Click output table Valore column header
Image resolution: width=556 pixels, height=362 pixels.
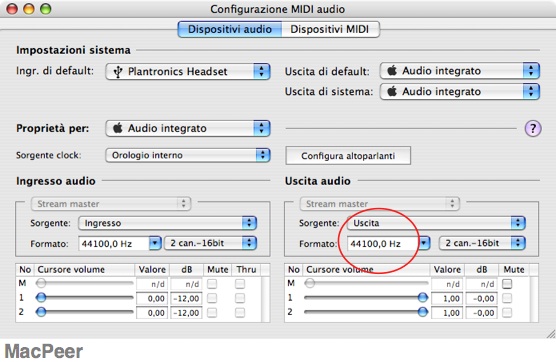(x=447, y=270)
